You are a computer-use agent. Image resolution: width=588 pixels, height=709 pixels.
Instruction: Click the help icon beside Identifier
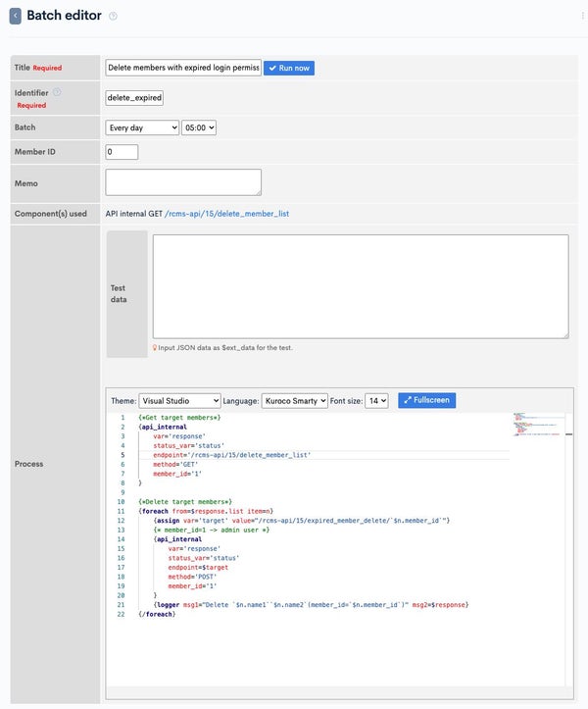coord(57,92)
